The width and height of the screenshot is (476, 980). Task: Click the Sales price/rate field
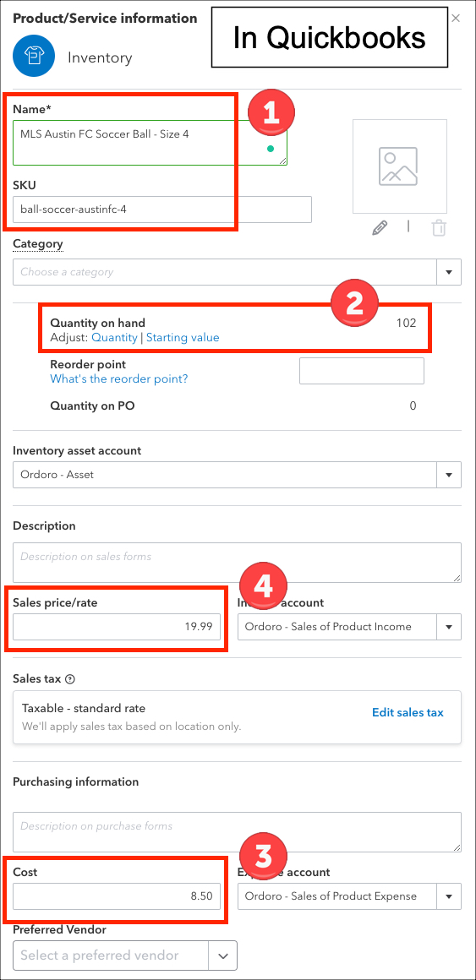coord(117,626)
